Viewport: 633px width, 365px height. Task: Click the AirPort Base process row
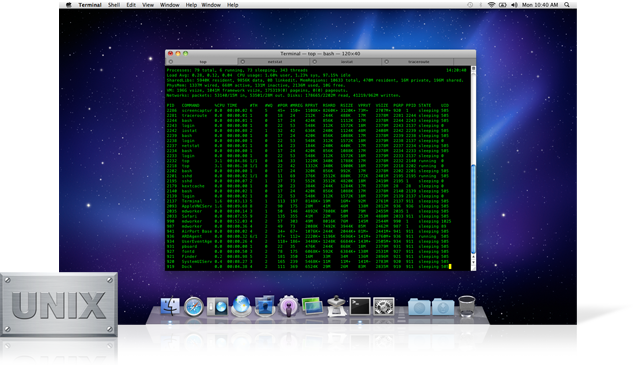pos(308,231)
